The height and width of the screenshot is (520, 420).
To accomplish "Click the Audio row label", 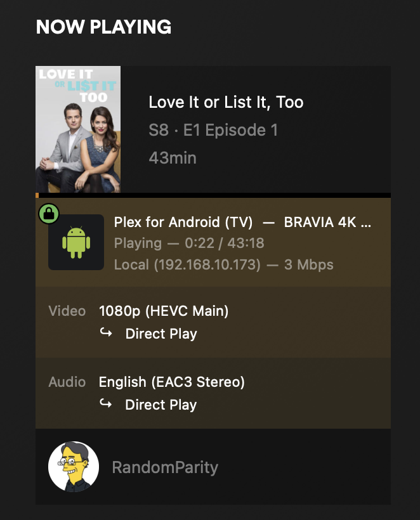I will tap(67, 382).
